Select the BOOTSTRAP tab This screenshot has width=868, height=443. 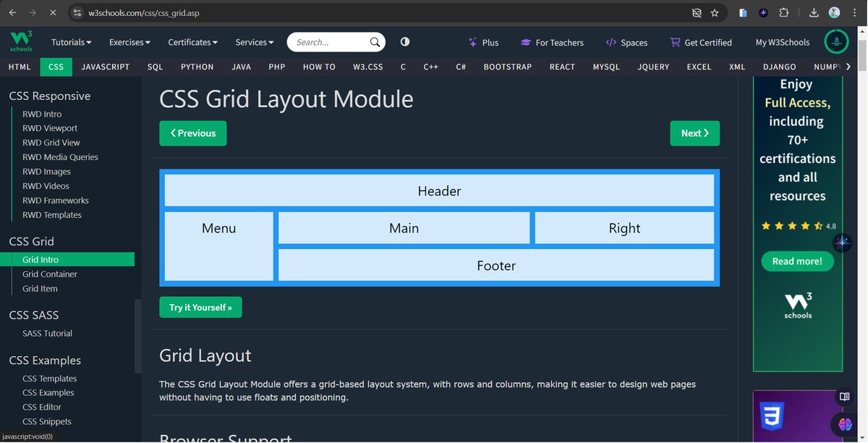pyautogui.click(x=507, y=67)
